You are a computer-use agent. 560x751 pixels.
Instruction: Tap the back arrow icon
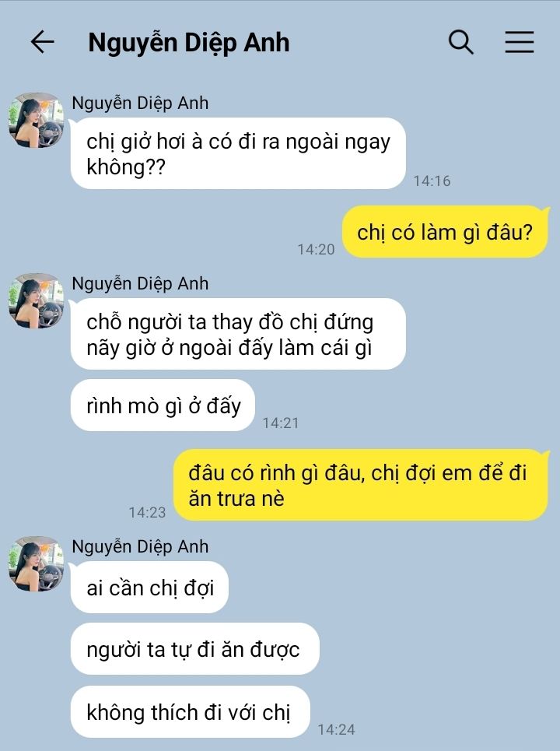coord(42,42)
